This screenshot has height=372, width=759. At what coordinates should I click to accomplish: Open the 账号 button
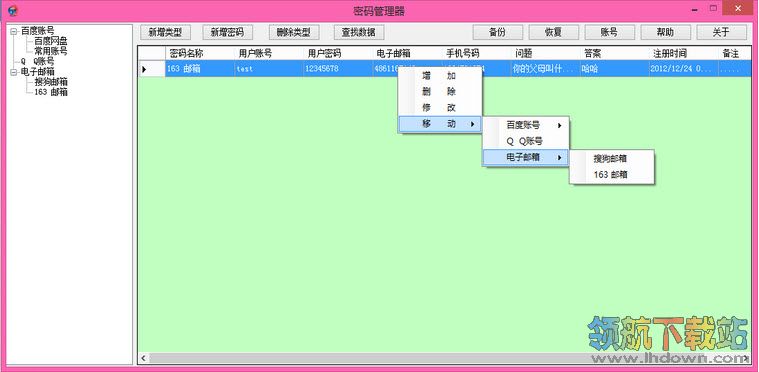coord(609,32)
